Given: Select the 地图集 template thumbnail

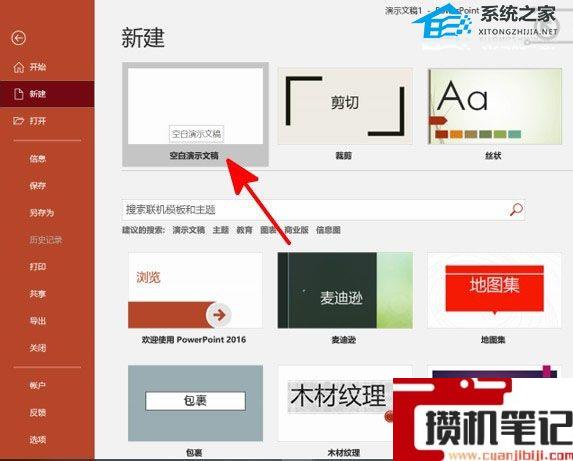Looking at the screenshot, I should pyautogui.click(x=494, y=290).
